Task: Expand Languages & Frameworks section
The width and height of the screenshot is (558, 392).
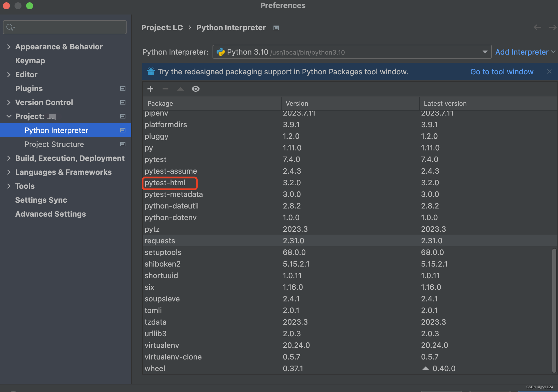Action: [9, 172]
